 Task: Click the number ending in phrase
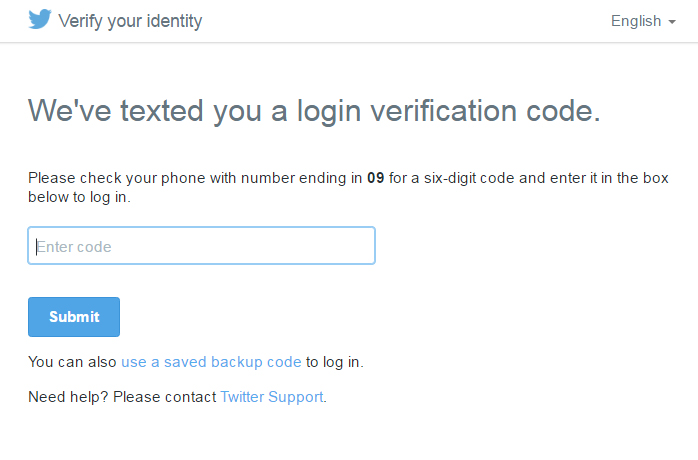tap(301, 178)
